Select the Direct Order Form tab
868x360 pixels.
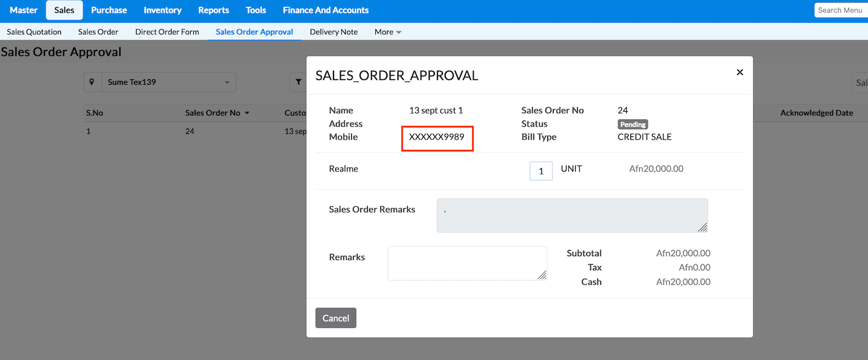(x=167, y=32)
